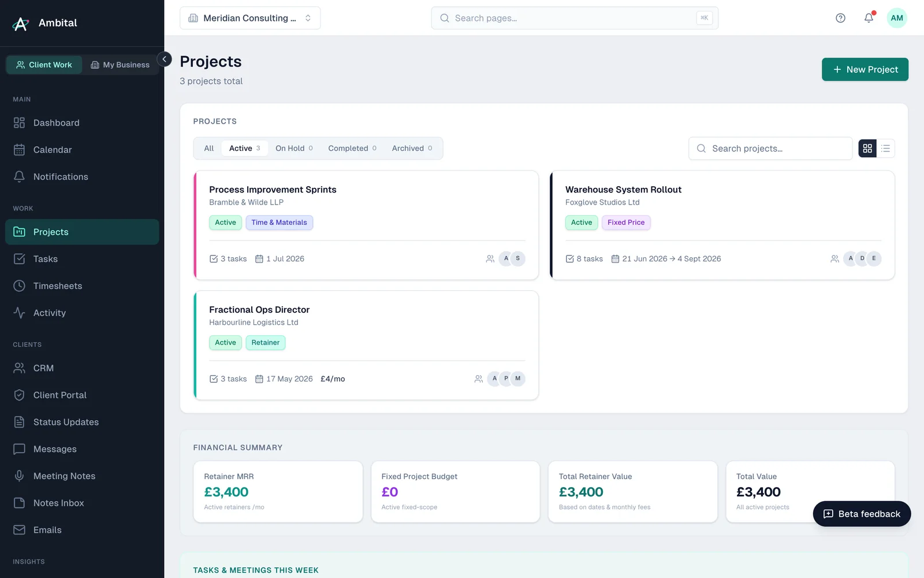This screenshot has height=578, width=924.
Task: Open Messages in sidebar
Action: pos(82,449)
